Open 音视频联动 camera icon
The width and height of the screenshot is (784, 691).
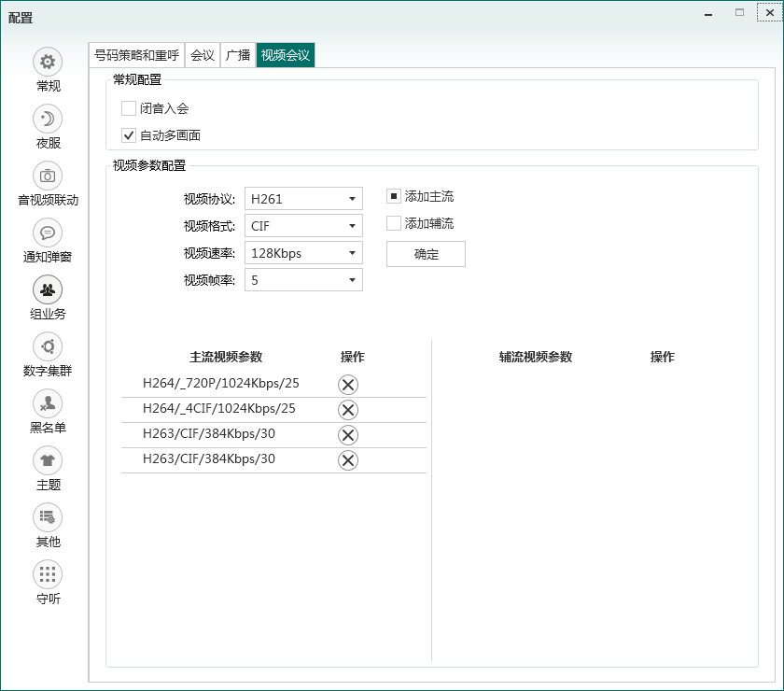pyautogui.click(x=48, y=176)
